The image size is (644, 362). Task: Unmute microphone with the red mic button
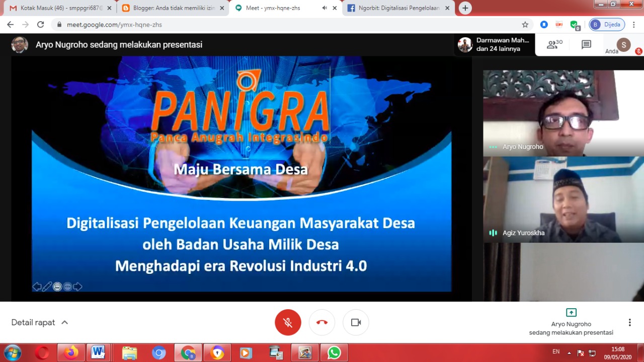[x=288, y=323]
